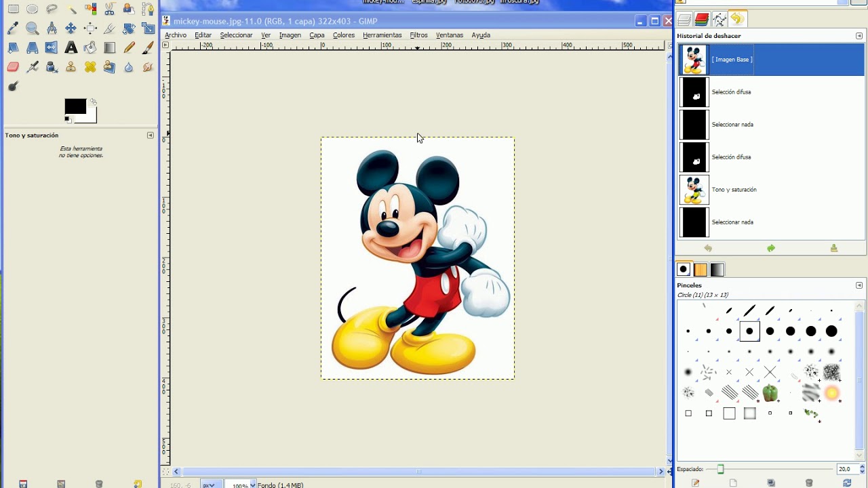The height and width of the screenshot is (488, 868).
Task: Select the Bucket Fill tool
Action: tap(90, 47)
